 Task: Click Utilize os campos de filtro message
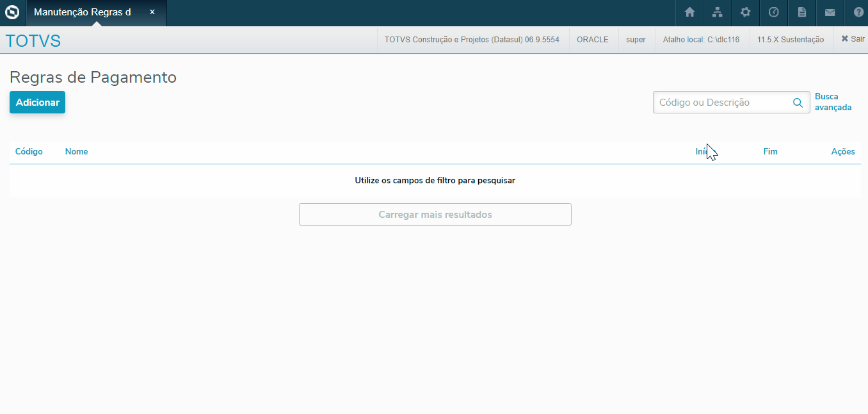pos(435,181)
